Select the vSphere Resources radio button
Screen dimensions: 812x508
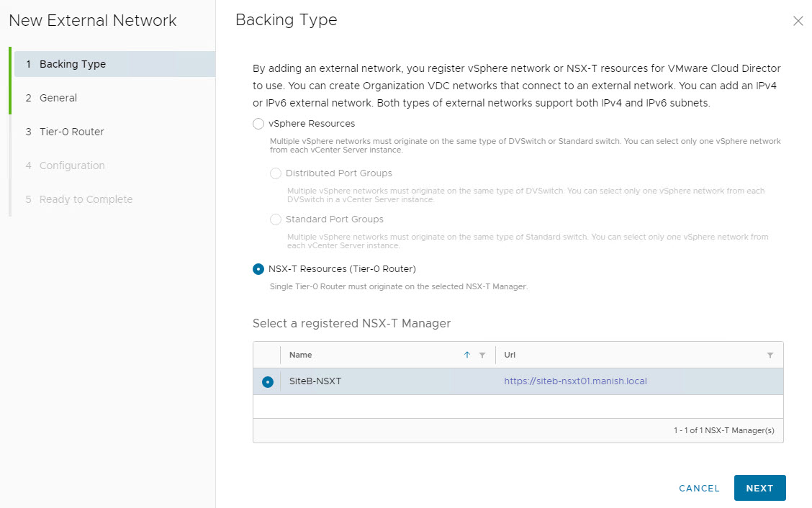tap(258, 124)
